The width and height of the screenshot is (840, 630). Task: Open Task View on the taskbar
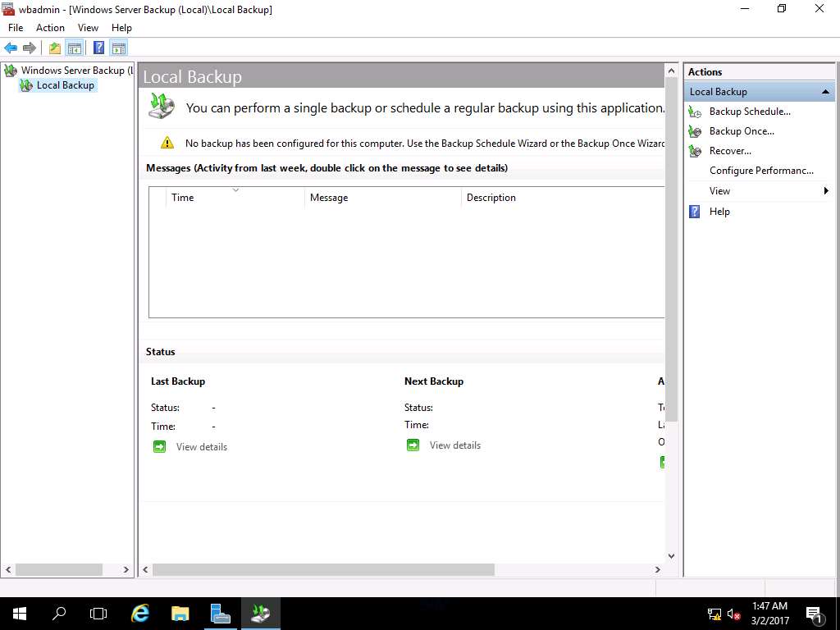pyautogui.click(x=98, y=614)
